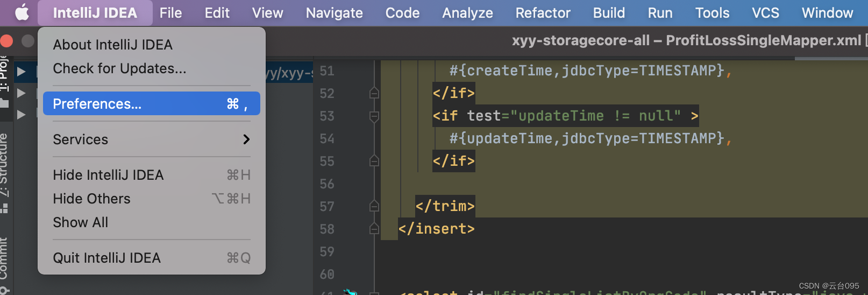
Task: Open the Apple menu
Action: coord(22,12)
